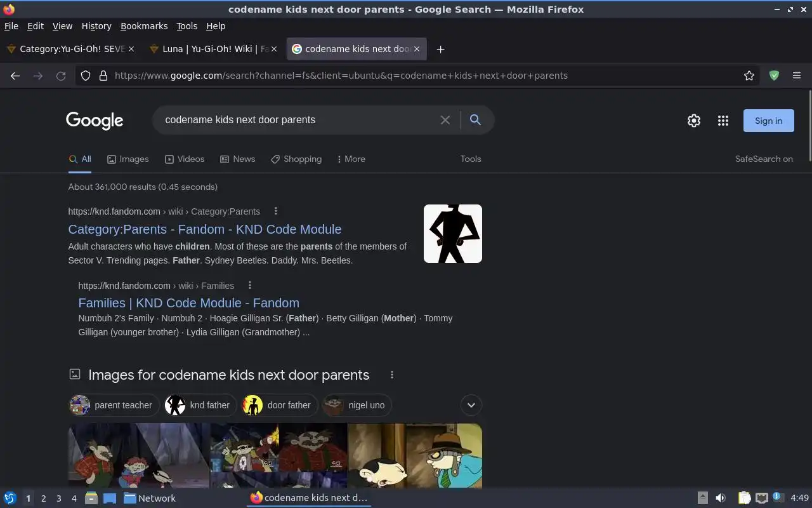Close the codename kids next door tab

tap(417, 49)
